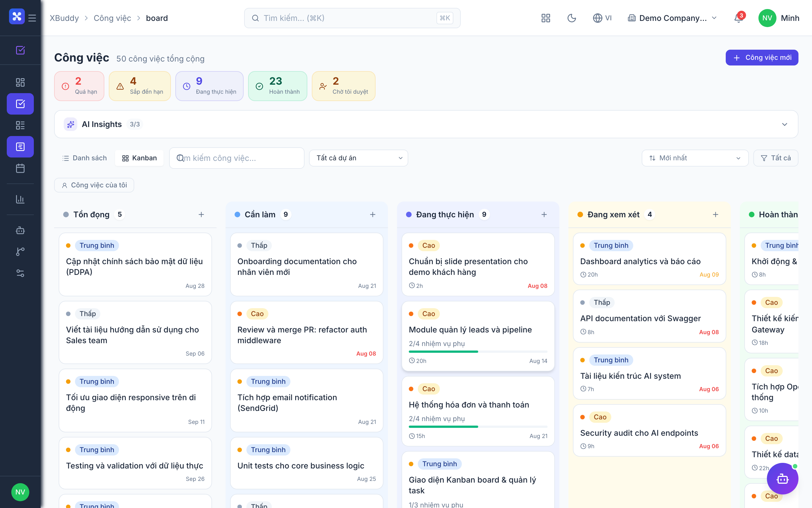This screenshot has height=508, width=812.
Task: Open the robot bot sidebar icon
Action: [x=21, y=230]
